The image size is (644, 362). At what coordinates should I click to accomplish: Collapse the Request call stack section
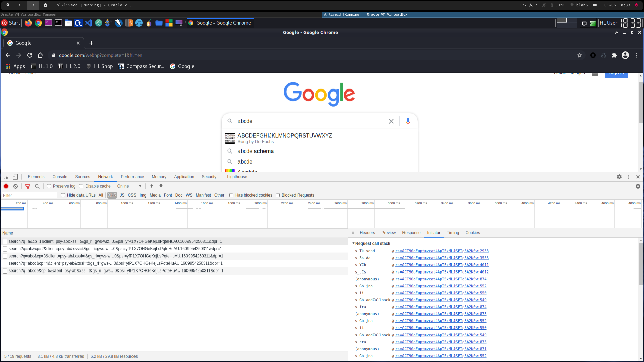(353, 243)
